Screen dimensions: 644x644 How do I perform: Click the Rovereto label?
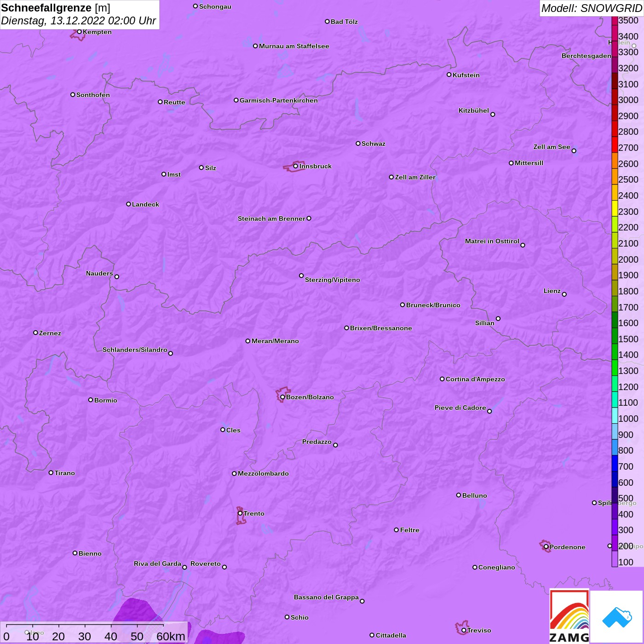(206, 563)
